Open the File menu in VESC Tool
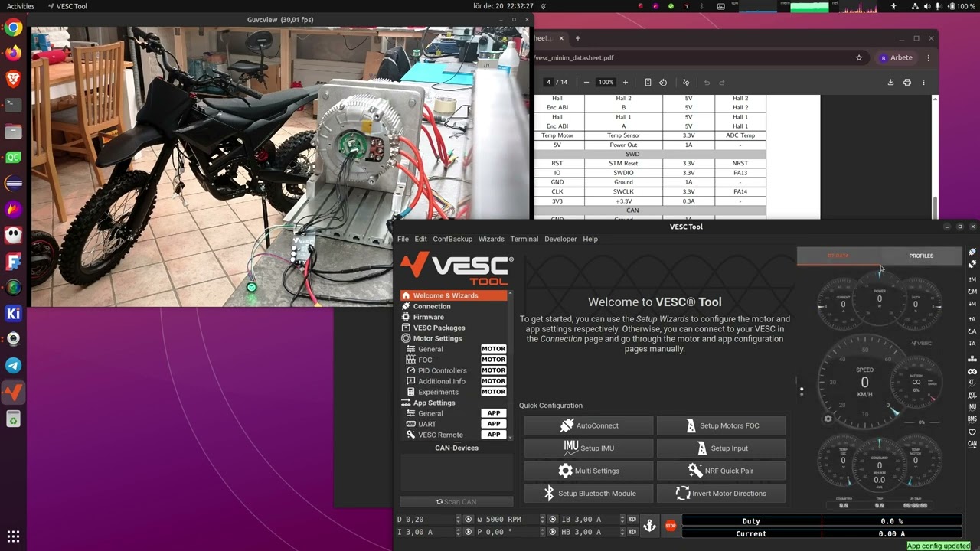The width and height of the screenshot is (980, 551). point(403,239)
